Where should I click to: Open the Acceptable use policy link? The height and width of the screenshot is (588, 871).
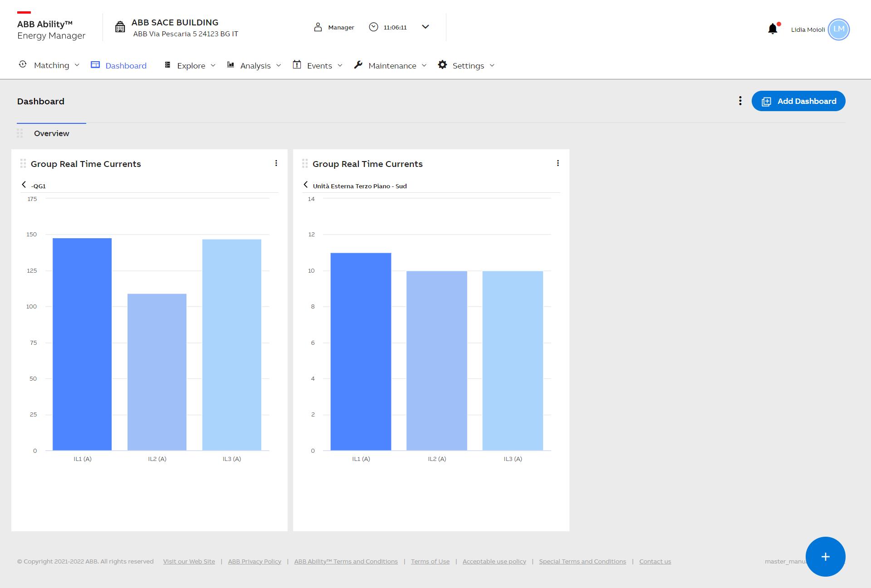coord(494,562)
